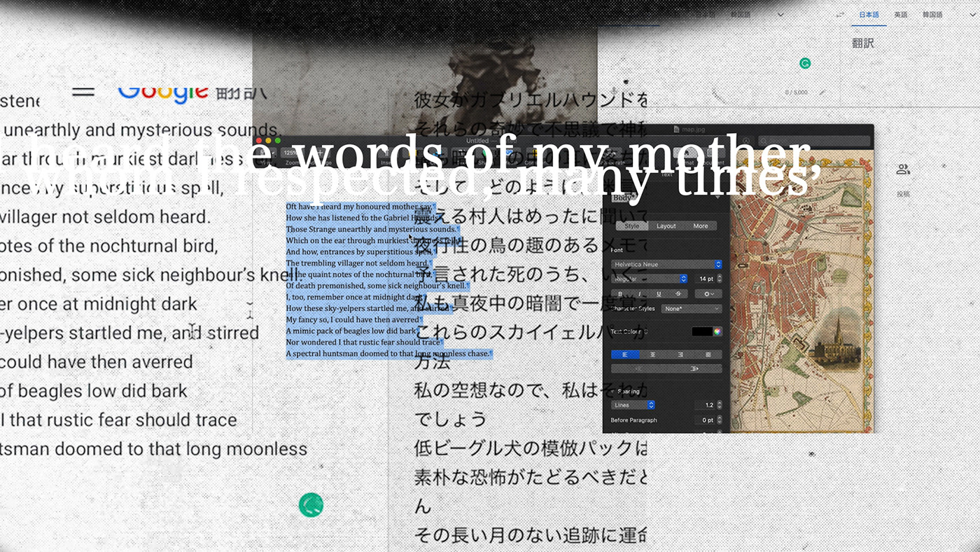This screenshot has width=980, height=552.
Task: Open the contribute people icon in Translate
Action: 903,170
